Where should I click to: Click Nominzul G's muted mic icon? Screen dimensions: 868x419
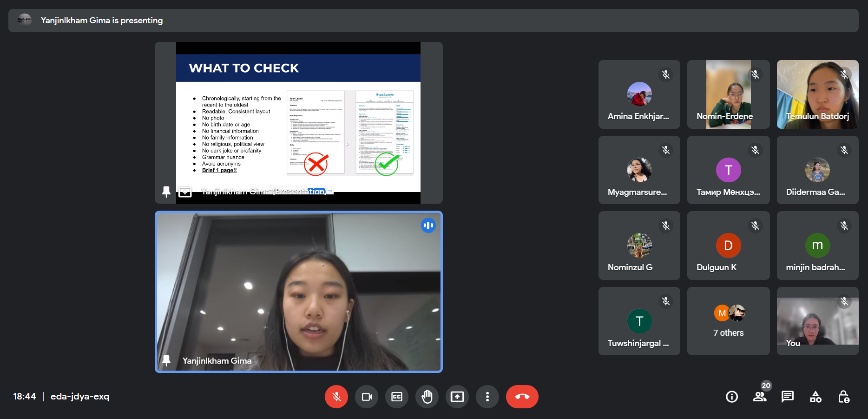[666, 226]
